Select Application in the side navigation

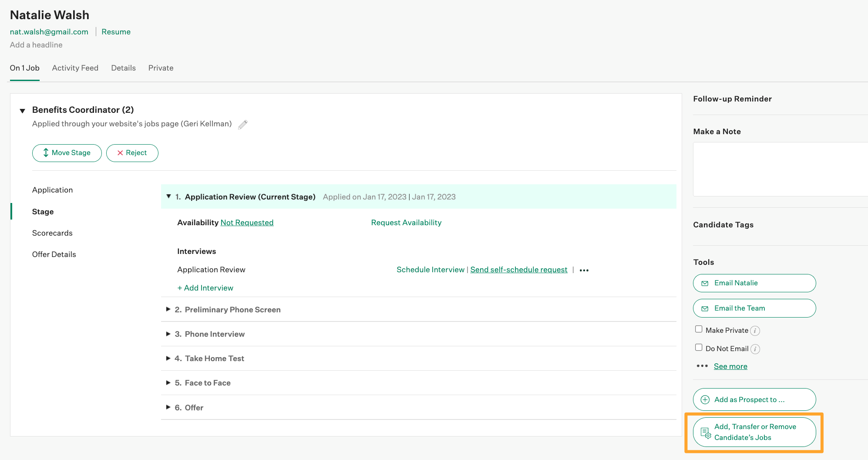pos(53,190)
